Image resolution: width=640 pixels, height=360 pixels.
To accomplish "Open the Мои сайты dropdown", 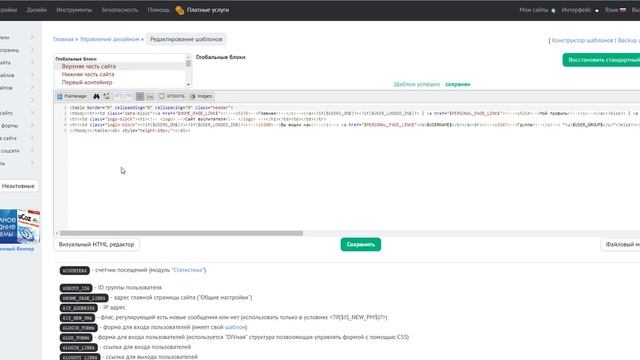I will tap(533, 10).
